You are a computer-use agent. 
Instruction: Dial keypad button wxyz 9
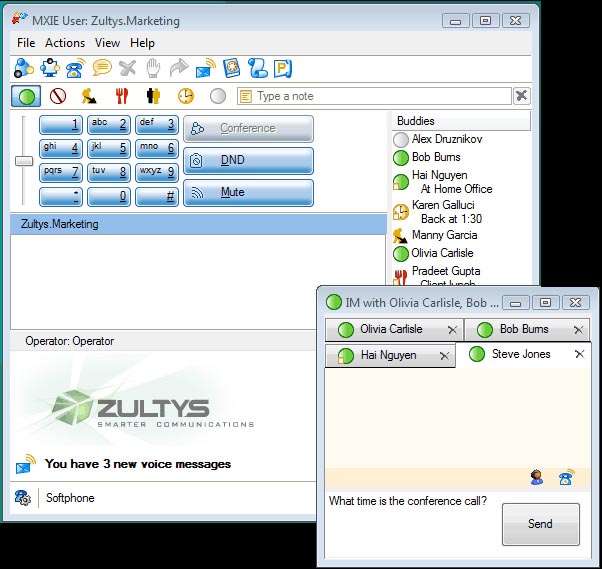(x=157, y=173)
